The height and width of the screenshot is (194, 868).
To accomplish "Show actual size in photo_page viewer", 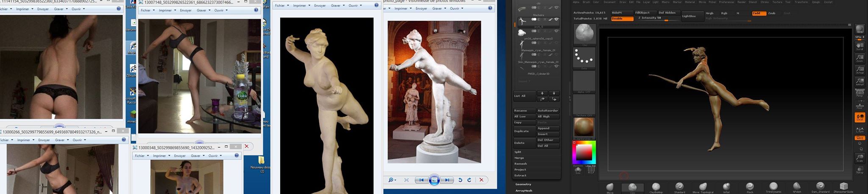I will click(x=406, y=180).
